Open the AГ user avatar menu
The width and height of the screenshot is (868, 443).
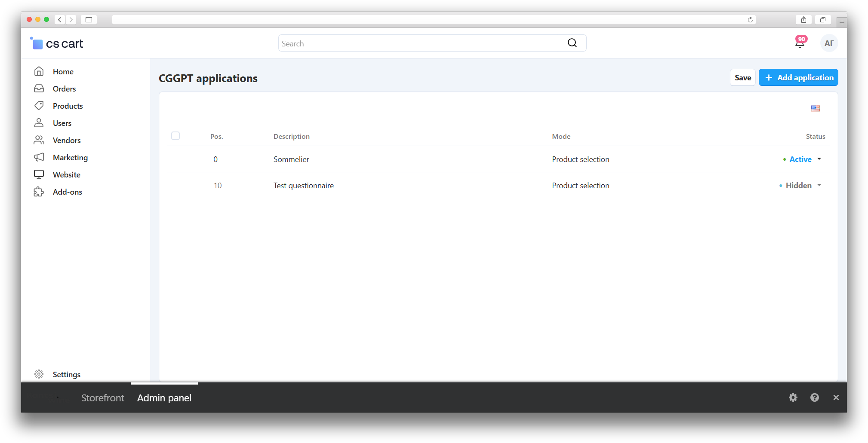[829, 43]
